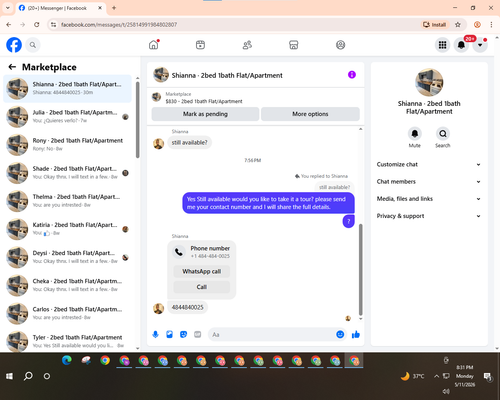Click the message input field Aa
Screen dimensions: 500x400
pyautogui.click(x=272, y=334)
